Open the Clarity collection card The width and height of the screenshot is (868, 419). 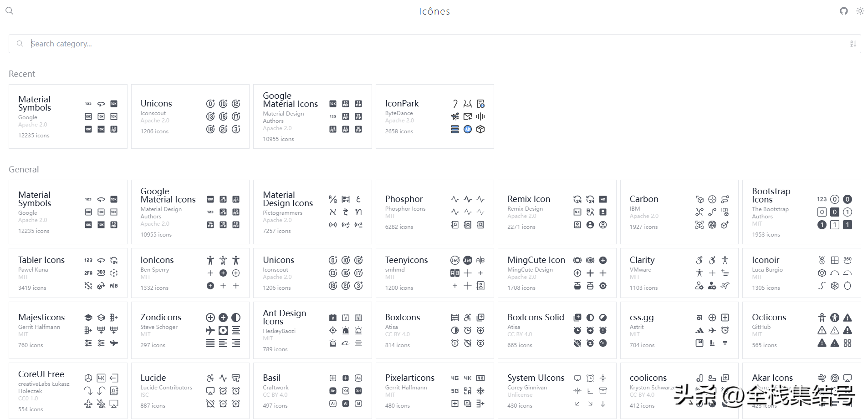point(679,273)
